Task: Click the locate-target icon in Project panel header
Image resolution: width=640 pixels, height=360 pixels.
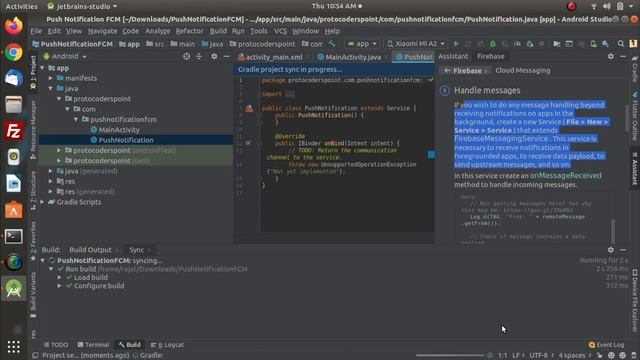Action: 187,56
